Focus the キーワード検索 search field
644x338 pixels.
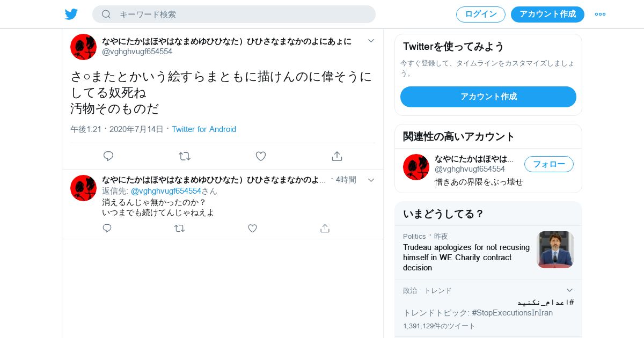point(234,14)
